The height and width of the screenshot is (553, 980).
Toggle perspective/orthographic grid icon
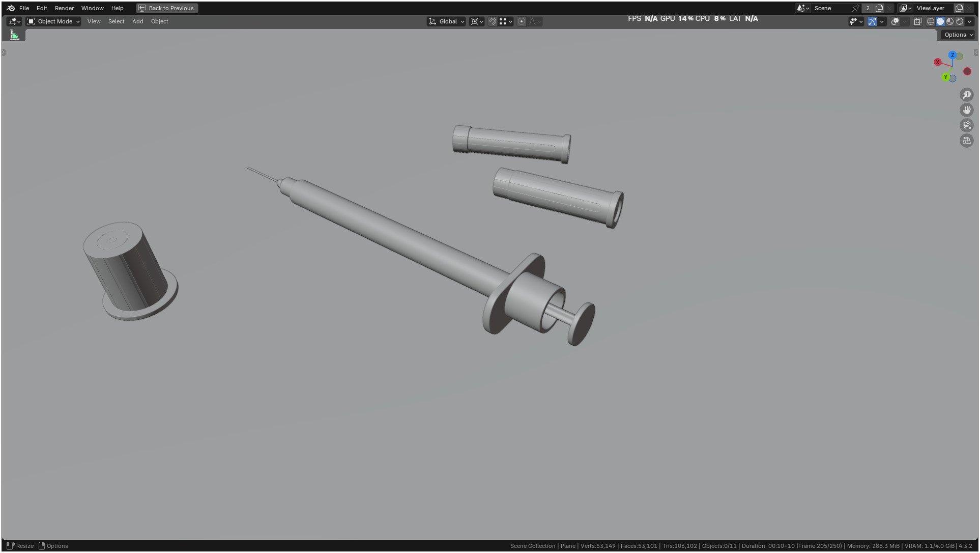pyautogui.click(x=966, y=141)
